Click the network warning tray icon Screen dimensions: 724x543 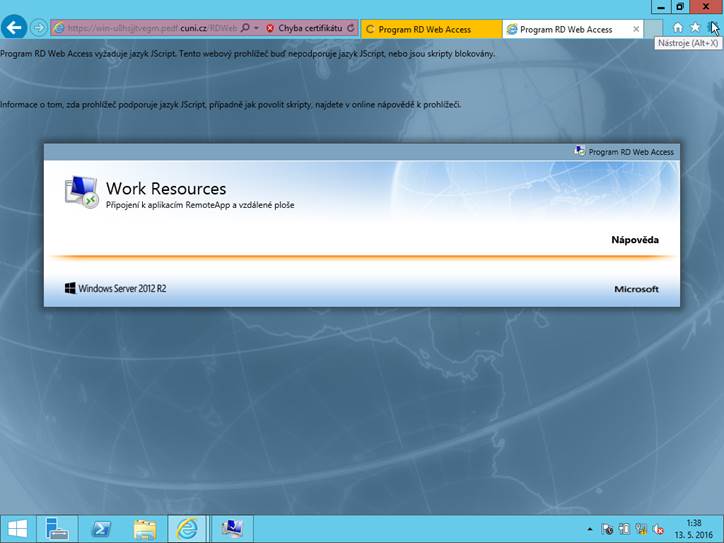[640, 529]
